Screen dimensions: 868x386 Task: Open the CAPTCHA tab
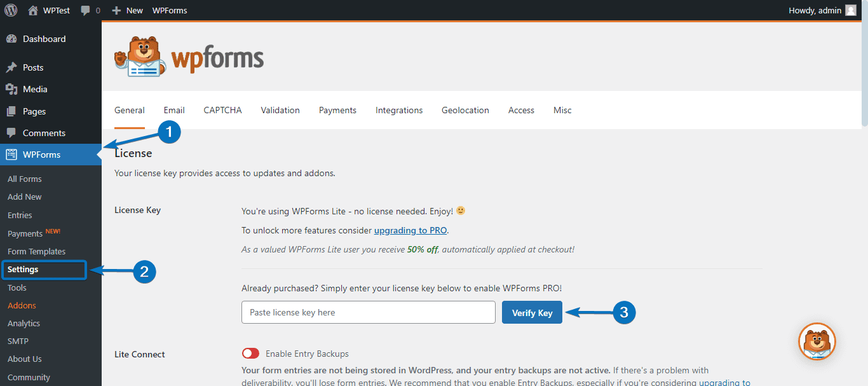[x=222, y=110]
